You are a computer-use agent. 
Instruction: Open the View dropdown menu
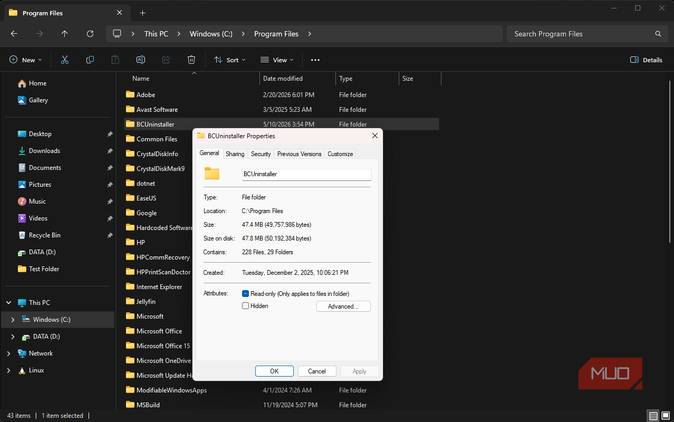coord(277,60)
